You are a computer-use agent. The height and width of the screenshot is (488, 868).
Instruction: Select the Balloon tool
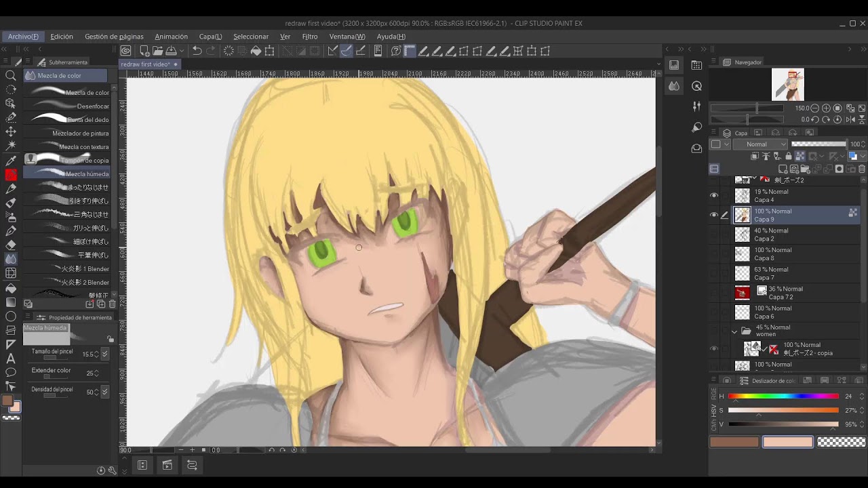pyautogui.click(x=11, y=372)
